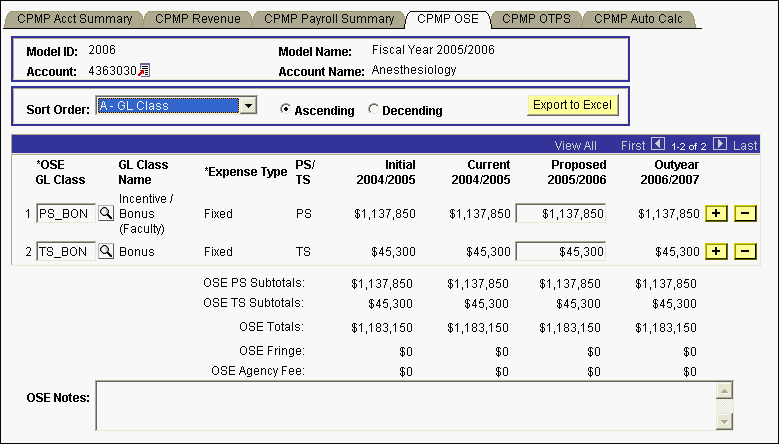Switch to the CPMP Revenue tab
Image resolution: width=779 pixels, height=444 pixels.
click(x=194, y=18)
